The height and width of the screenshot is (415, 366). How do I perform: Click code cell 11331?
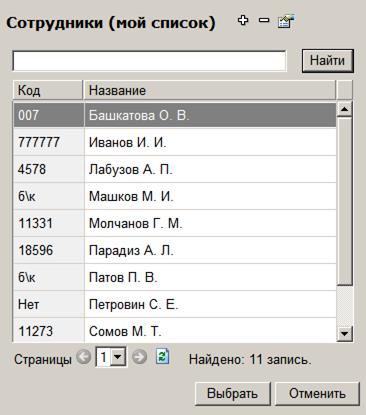coord(49,223)
